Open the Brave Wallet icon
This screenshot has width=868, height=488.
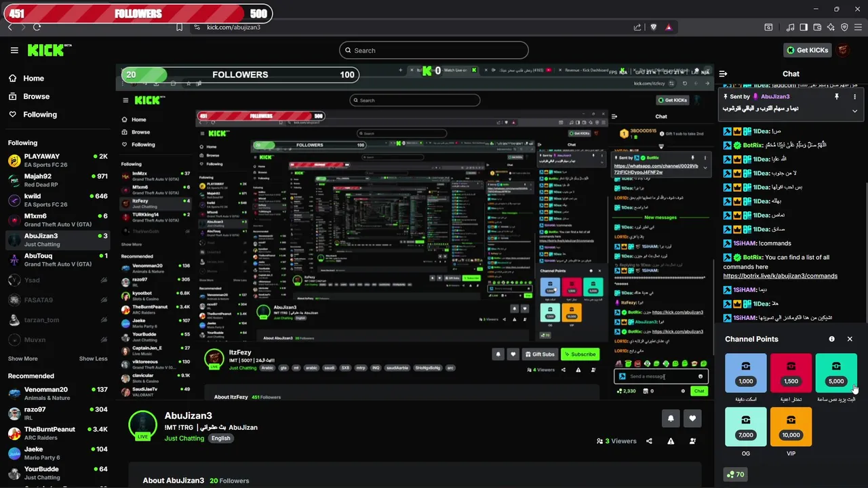pos(818,27)
